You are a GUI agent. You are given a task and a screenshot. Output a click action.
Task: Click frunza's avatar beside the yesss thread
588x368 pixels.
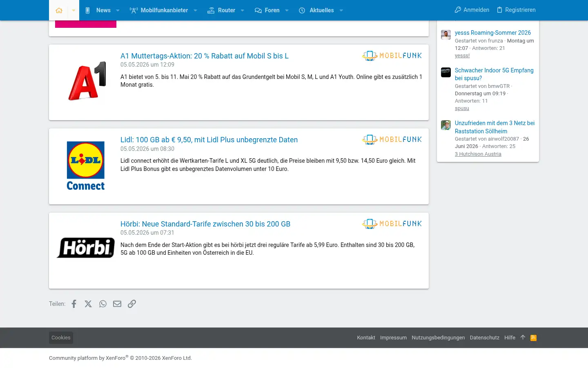(446, 34)
